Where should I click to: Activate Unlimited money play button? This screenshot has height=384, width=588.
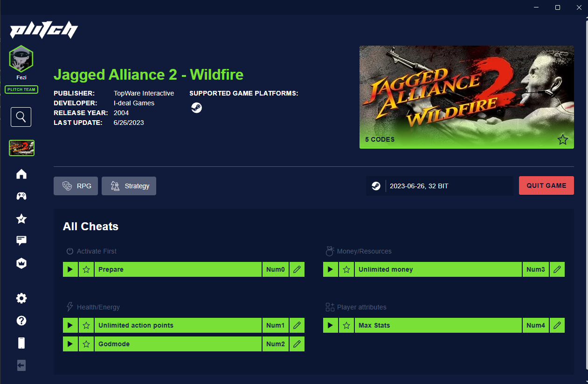[331, 269]
